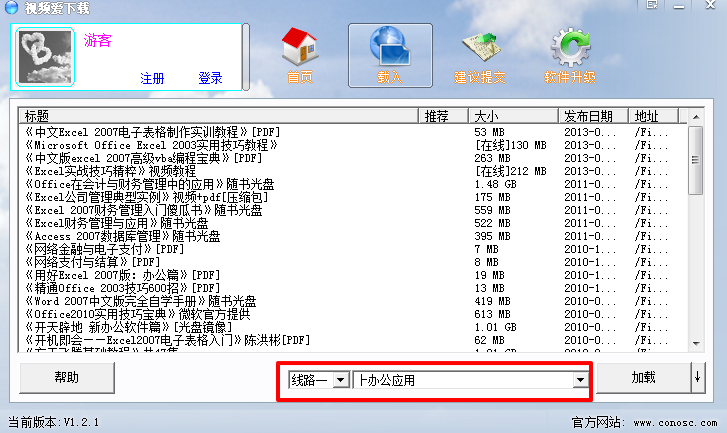Click the 加载 load button
This screenshot has width=727, height=433.
point(643,378)
